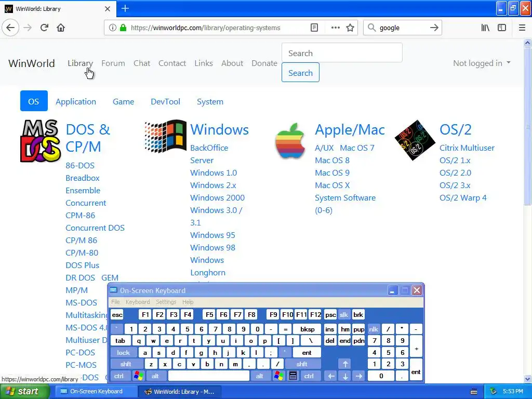Tap the up arrow key on on-screen keyboard

(x=345, y=364)
